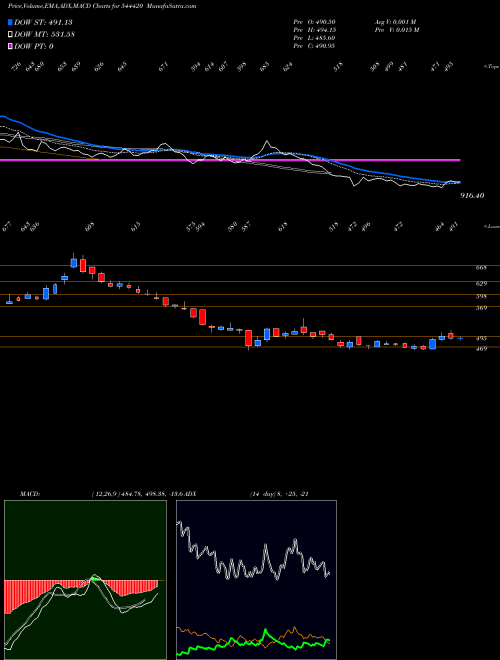The height and width of the screenshot is (660, 500).
Task: Click the chart title mentioning MunafaSutra.com
Action: pyautogui.click(x=102, y=6)
